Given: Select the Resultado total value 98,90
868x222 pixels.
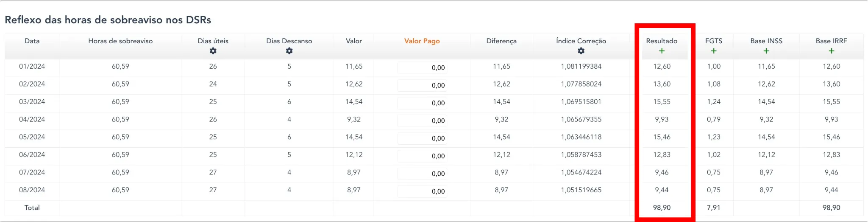Looking at the screenshot, I should [662, 208].
